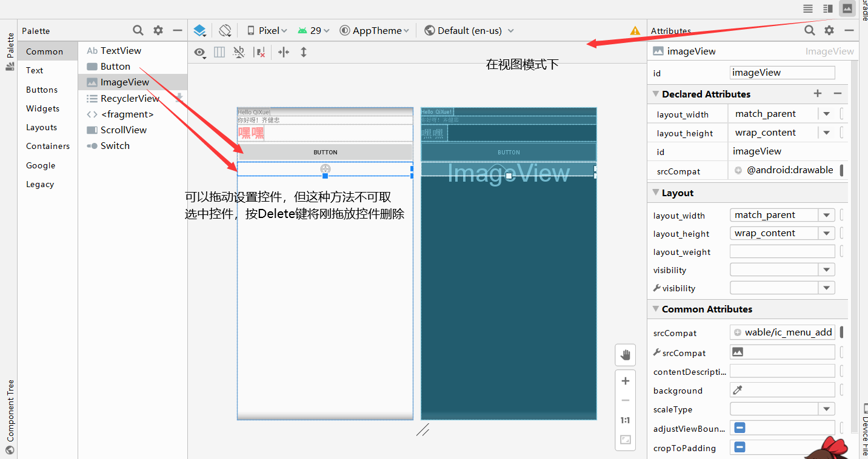This screenshot has height=459, width=868.
Task: Open Palette settings gear
Action: point(158,30)
